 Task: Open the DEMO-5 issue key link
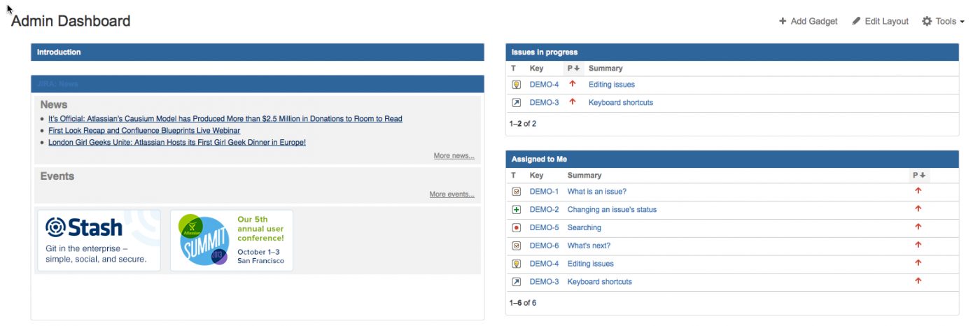coord(544,228)
